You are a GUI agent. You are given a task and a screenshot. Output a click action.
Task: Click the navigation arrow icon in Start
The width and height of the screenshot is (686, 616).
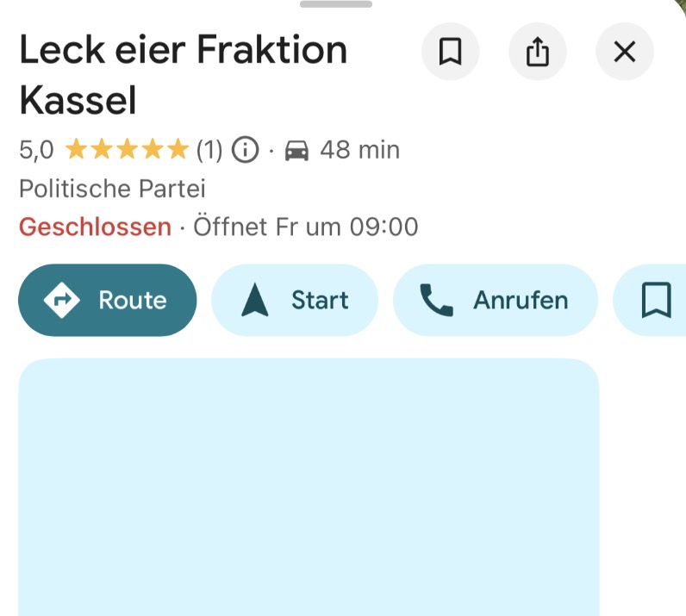coord(255,300)
